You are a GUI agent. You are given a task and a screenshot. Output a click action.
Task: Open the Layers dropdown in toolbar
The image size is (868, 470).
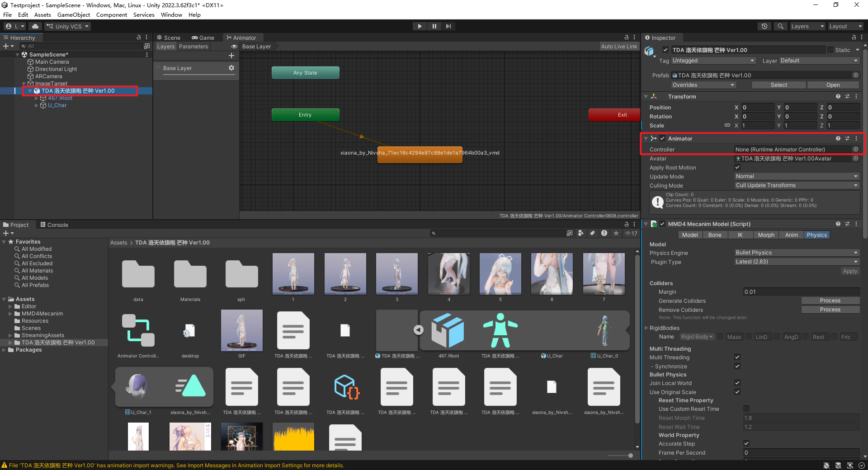[x=807, y=26]
